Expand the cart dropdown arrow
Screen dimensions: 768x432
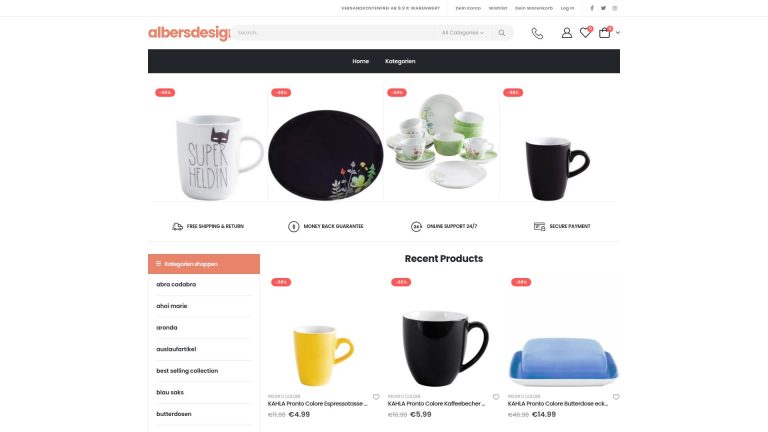click(618, 33)
